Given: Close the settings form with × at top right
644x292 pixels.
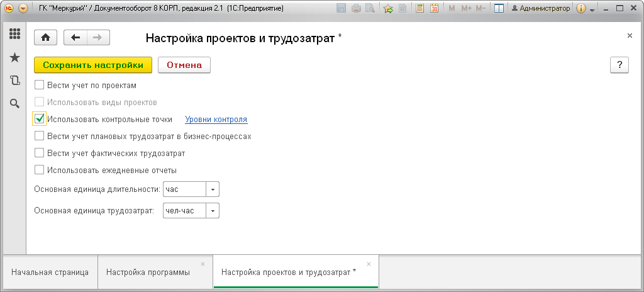Looking at the screenshot, I should coord(630,36).
